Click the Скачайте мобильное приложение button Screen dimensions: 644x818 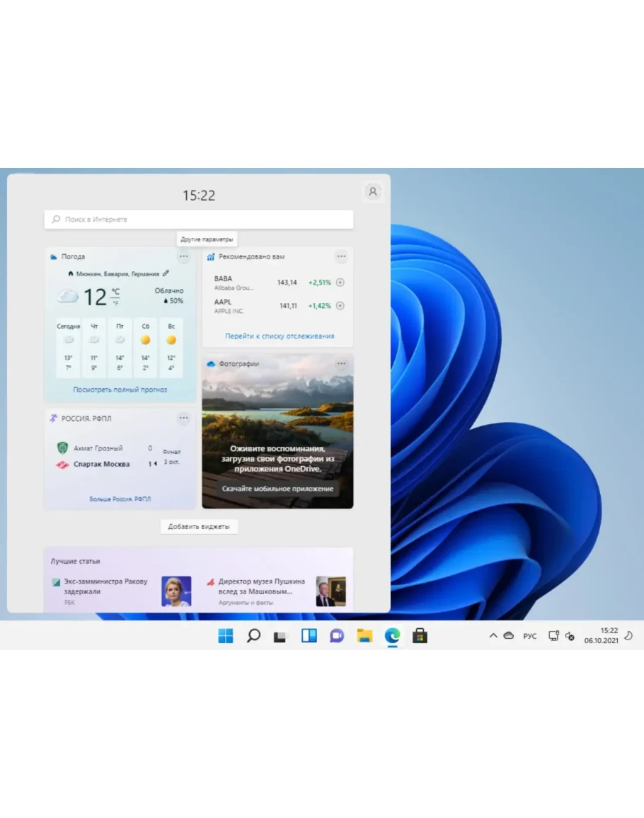click(277, 489)
